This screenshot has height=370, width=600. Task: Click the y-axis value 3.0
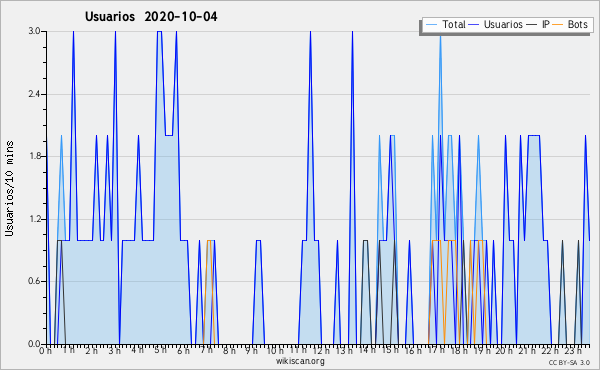pyautogui.click(x=35, y=31)
